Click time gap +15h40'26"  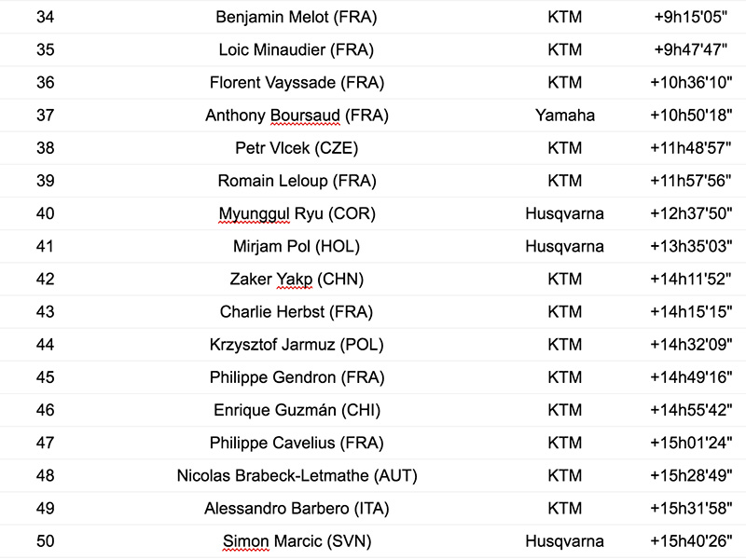(x=691, y=541)
